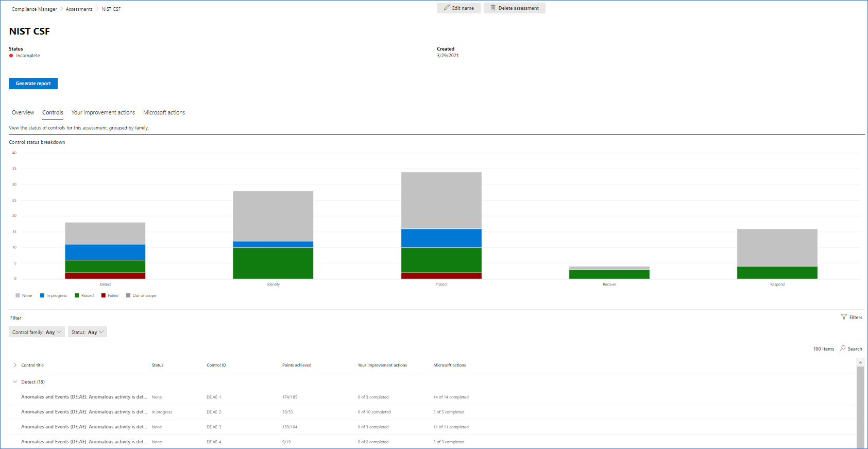Click the trash icon for Delete assessment
The image size is (868, 449).
coord(493,8)
